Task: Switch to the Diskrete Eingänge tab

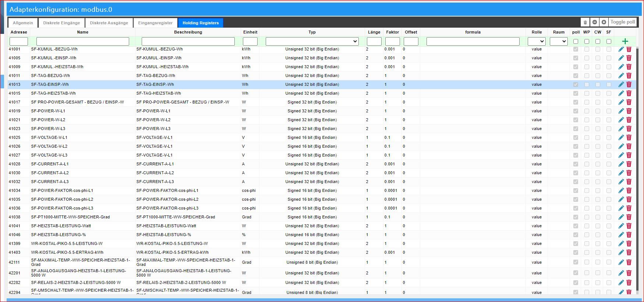Action: [x=61, y=23]
